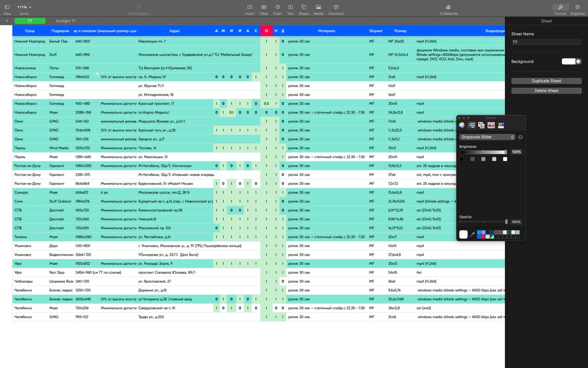Select the 'Тюмень' city cell
Screen dimensions: 588x368
(x=30, y=237)
